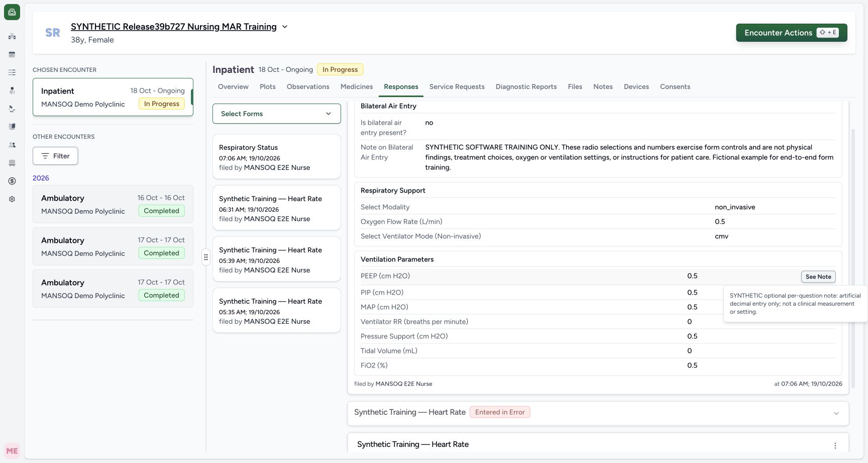Expand the patient name dropdown chevron
The height and width of the screenshot is (463, 868).
tap(285, 27)
